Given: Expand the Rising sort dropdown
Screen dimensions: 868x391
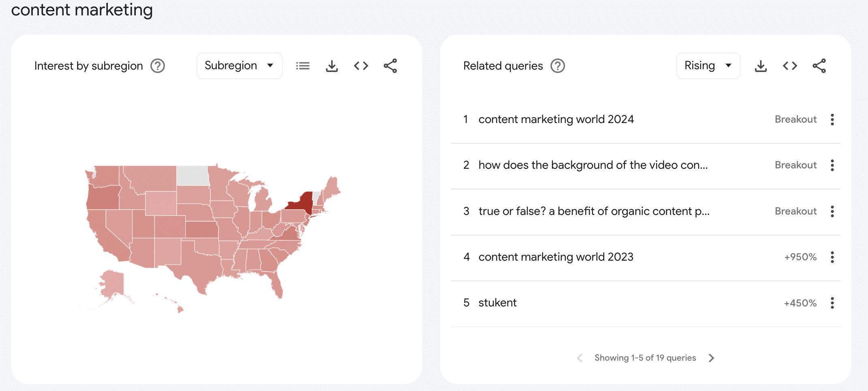Looking at the screenshot, I should click(708, 66).
